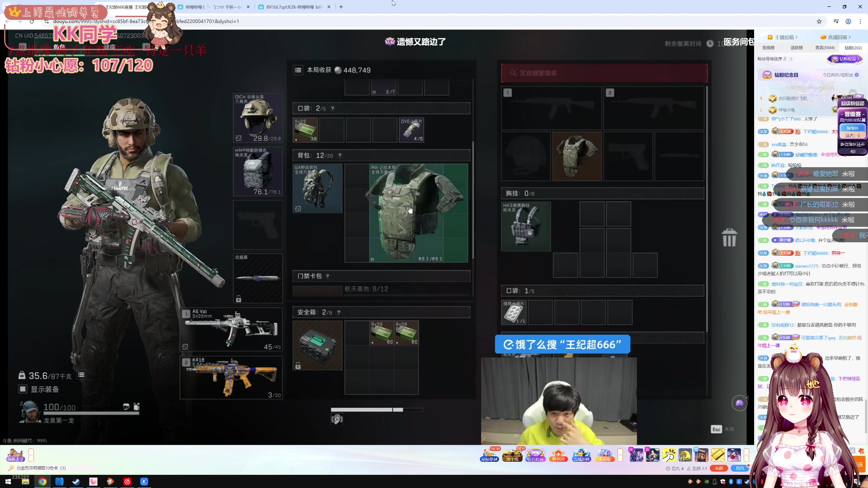Open a new browser tab

[341, 7]
